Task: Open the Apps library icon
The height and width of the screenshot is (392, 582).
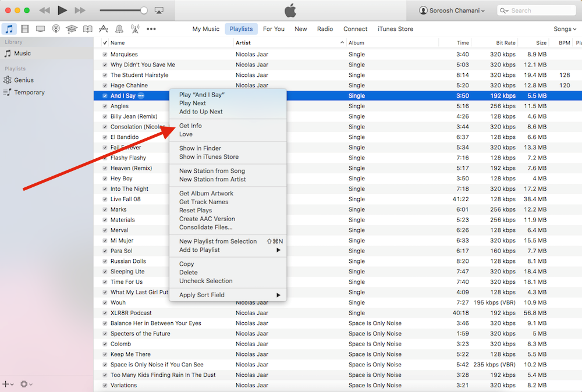Action: pyautogui.click(x=103, y=29)
